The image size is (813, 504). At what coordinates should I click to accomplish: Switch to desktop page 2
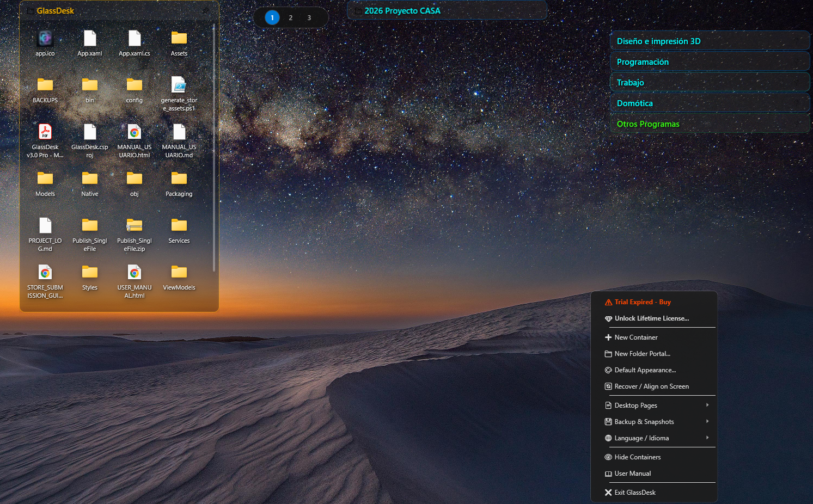tap(291, 17)
